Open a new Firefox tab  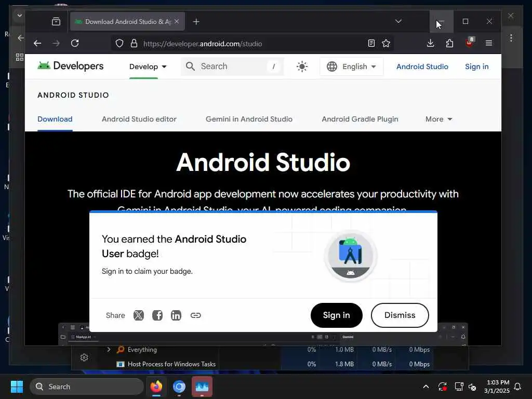coord(196,22)
